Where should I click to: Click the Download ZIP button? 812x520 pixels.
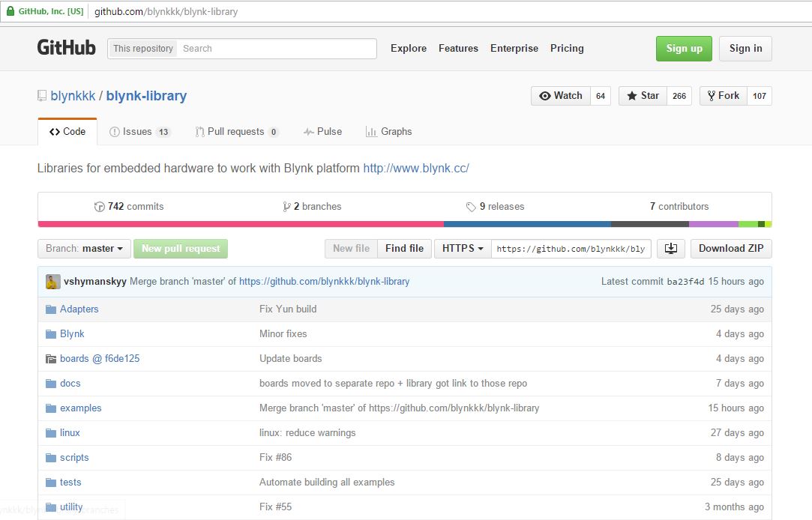point(730,248)
